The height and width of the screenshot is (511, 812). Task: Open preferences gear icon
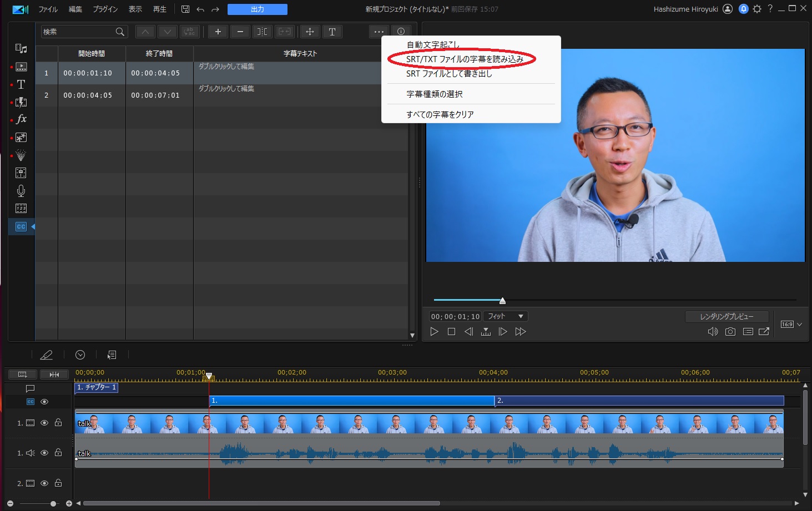(757, 9)
